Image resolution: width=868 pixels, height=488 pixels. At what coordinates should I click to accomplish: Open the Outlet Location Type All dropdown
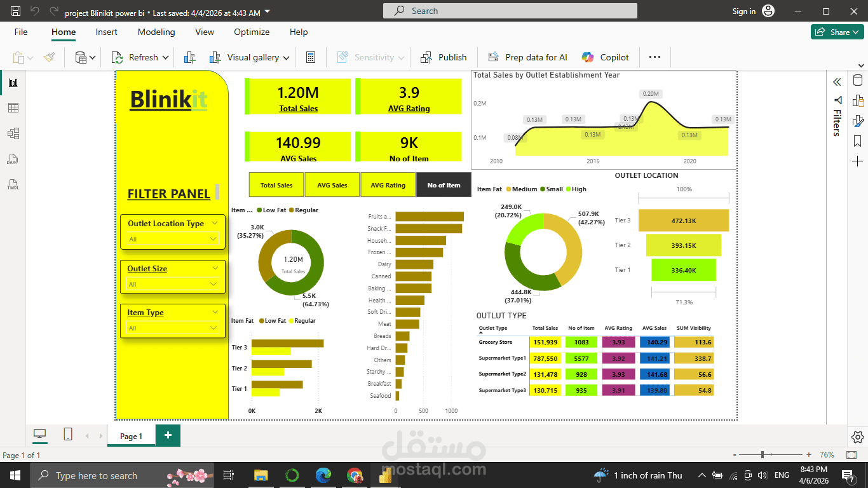173,239
